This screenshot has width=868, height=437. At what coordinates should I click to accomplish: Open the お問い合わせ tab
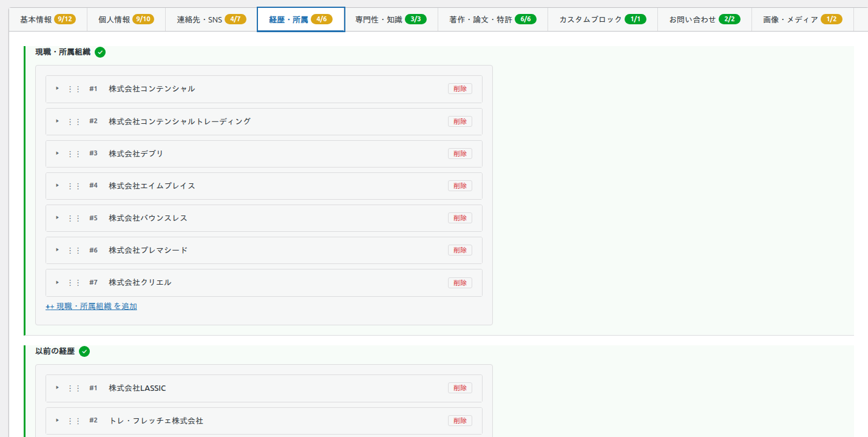click(x=705, y=19)
